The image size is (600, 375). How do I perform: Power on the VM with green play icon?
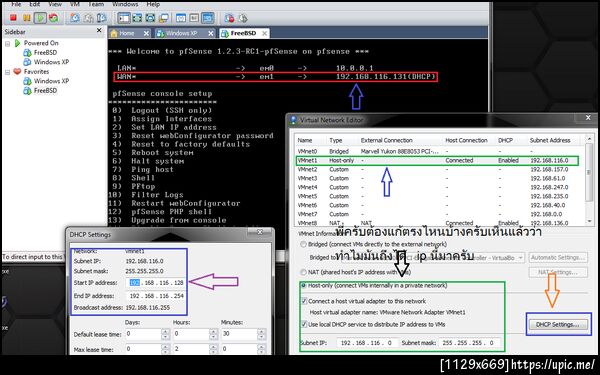tap(40, 18)
